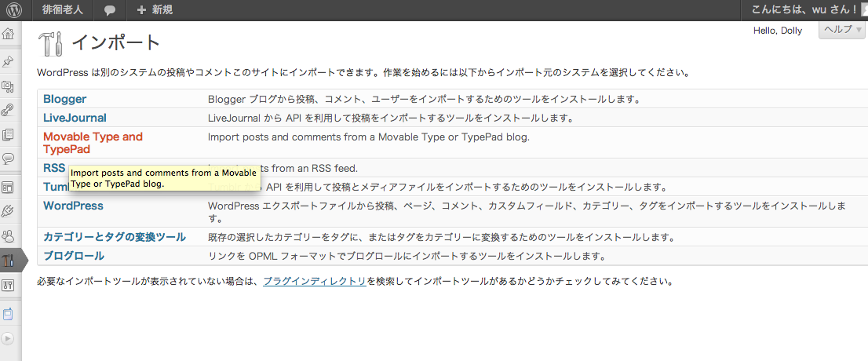
Task: Open the Users icon in sidebar
Action: click(8, 236)
